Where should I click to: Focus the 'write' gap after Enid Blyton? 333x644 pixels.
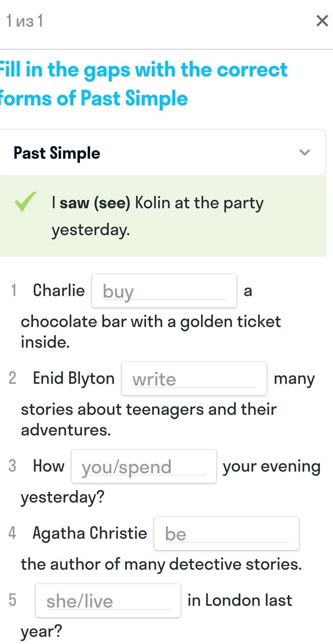194,379
